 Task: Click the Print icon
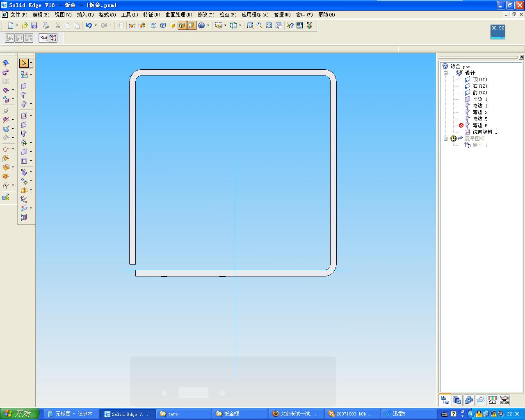tap(46, 25)
